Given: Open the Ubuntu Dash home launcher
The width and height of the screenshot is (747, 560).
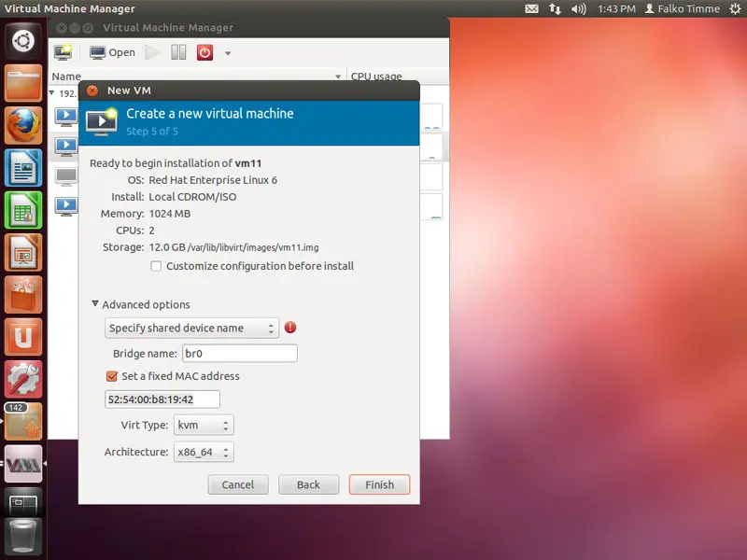Looking at the screenshot, I should point(22,41).
